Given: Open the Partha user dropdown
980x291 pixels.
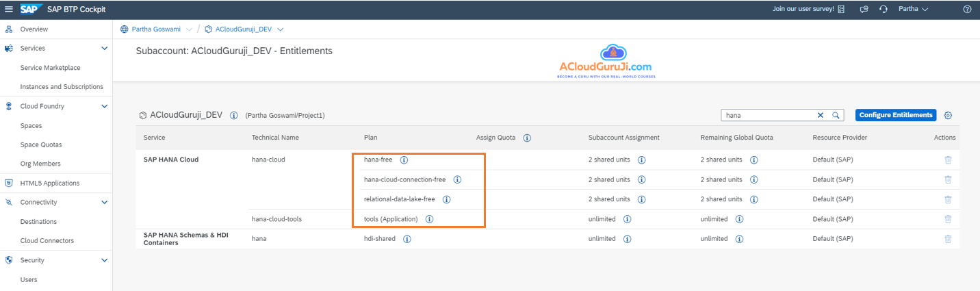Looking at the screenshot, I should [x=913, y=9].
